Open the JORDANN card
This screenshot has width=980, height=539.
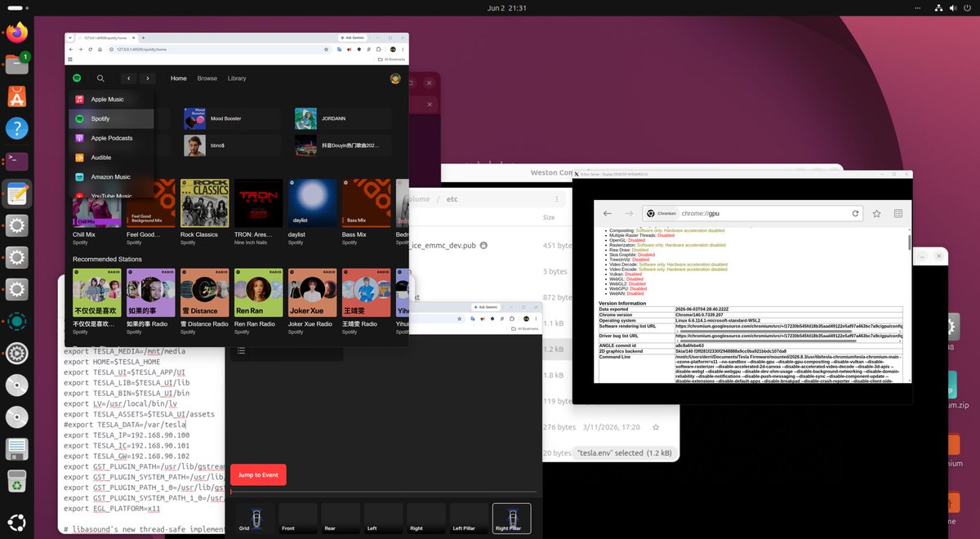343,119
